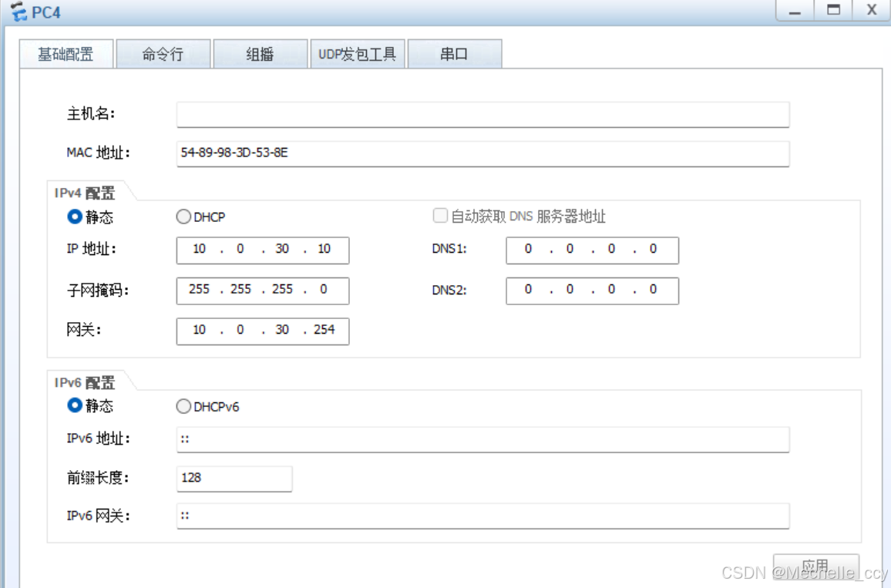Switch to UDP发包工具 tab
Viewport: 891px width, 588px height.
[x=358, y=54]
